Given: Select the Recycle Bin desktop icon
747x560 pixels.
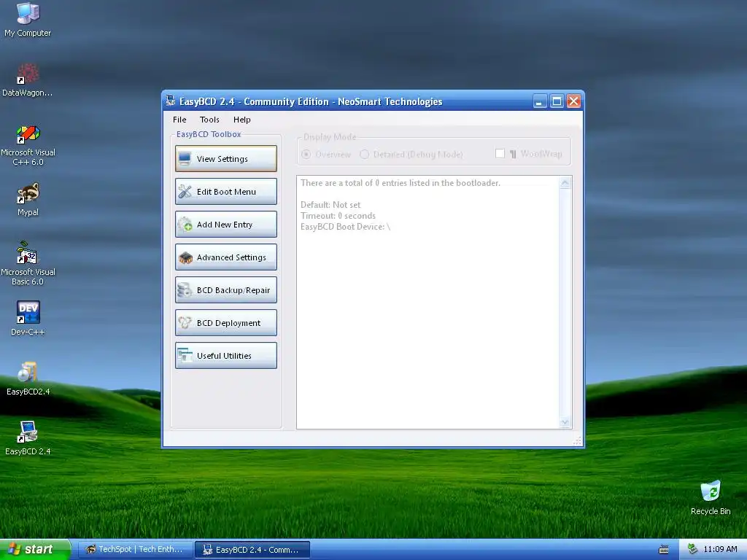Looking at the screenshot, I should click(x=711, y=497).
